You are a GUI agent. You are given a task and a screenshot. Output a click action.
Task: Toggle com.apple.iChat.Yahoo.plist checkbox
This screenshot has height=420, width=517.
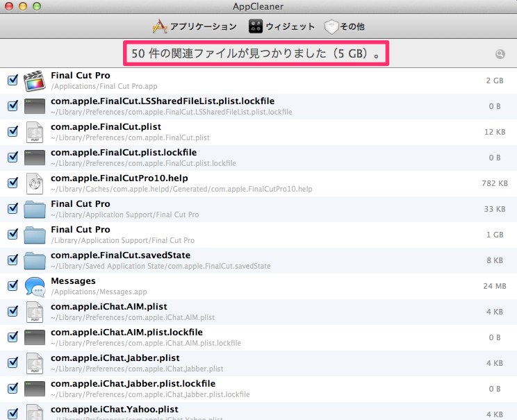click(x=13, y=414)
